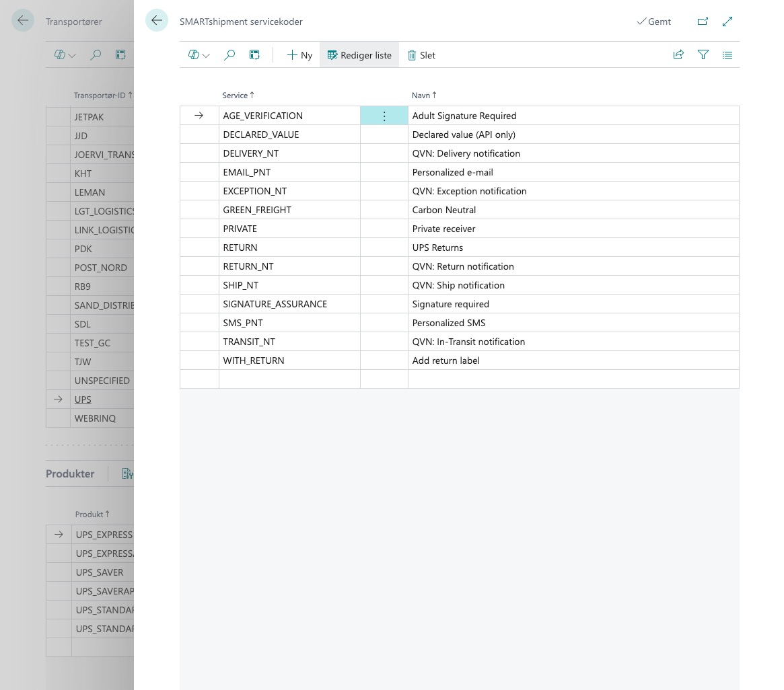The width and height of the screenshot is (784, 690).
Task: Click the share icon in the toolbar
Action: click(x=678, y=55)
